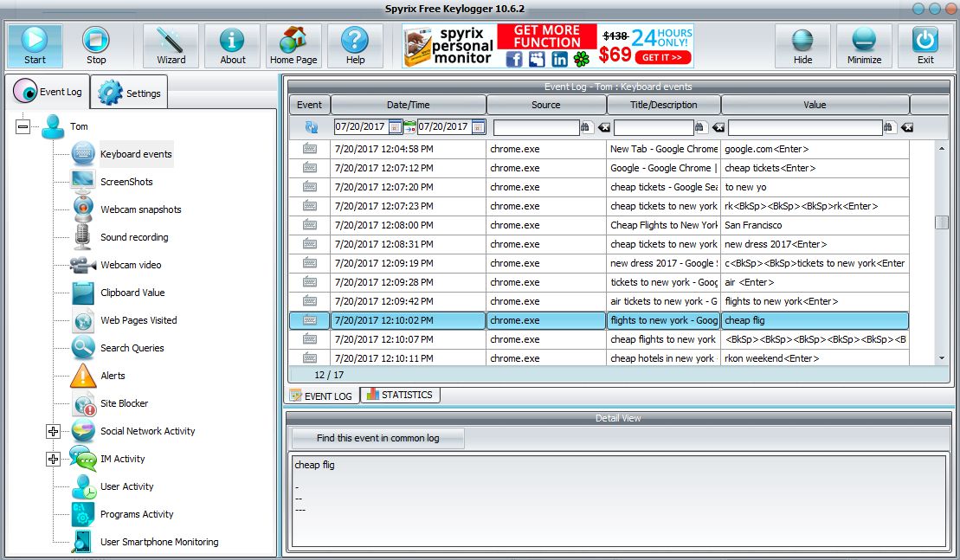This screenshot has width=960, height=560.
Task: View the Alerts section
Action: click(113, 375)
